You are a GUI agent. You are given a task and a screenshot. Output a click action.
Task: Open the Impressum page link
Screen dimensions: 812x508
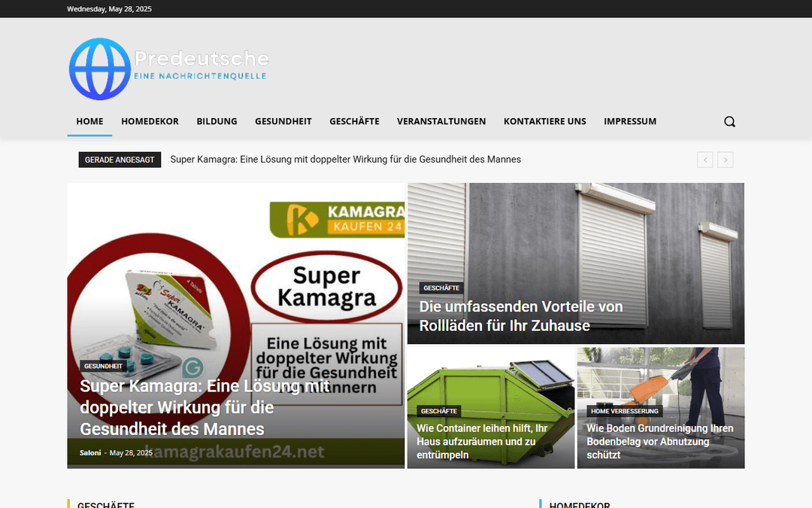click(x=630, y=121)
